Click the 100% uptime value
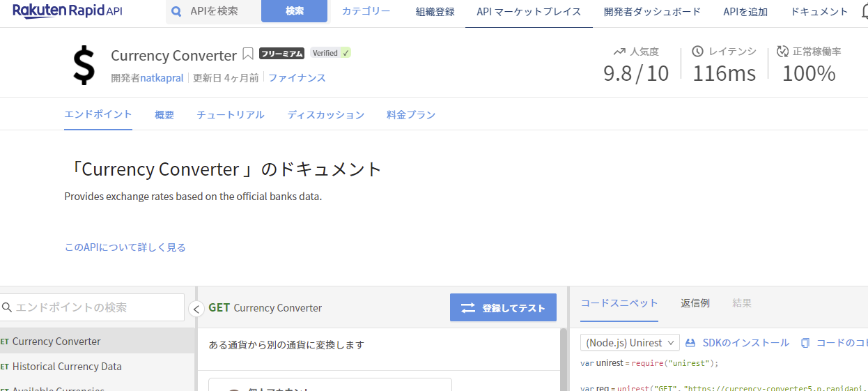The width and height of the screenshot is (868, 391). click(x=809, y=72)
